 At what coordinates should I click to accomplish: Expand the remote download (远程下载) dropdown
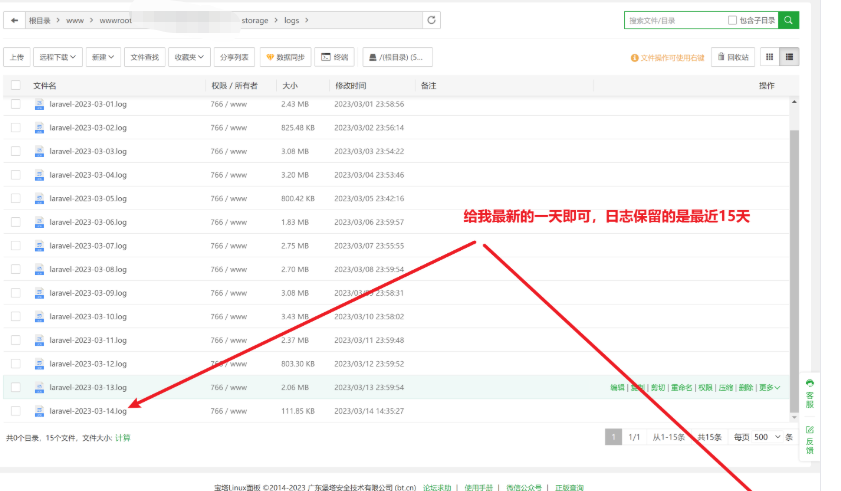tap(57, 57)
